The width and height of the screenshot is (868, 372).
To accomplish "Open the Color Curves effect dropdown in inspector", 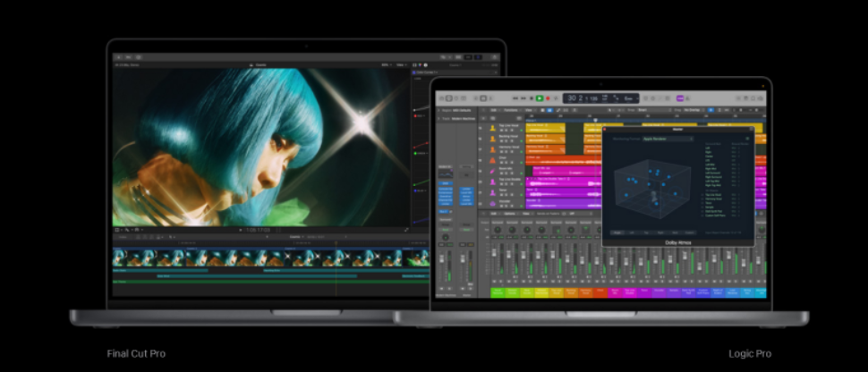I will (x=428, y=72).
